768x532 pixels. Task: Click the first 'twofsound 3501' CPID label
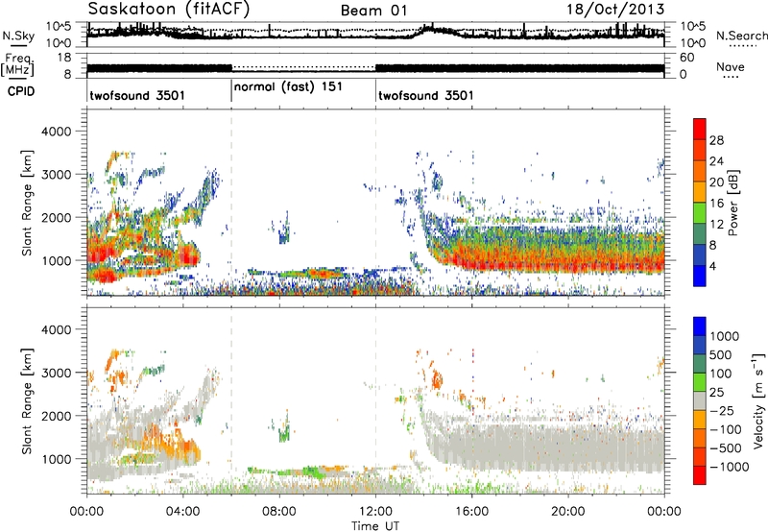click(137, 95)
